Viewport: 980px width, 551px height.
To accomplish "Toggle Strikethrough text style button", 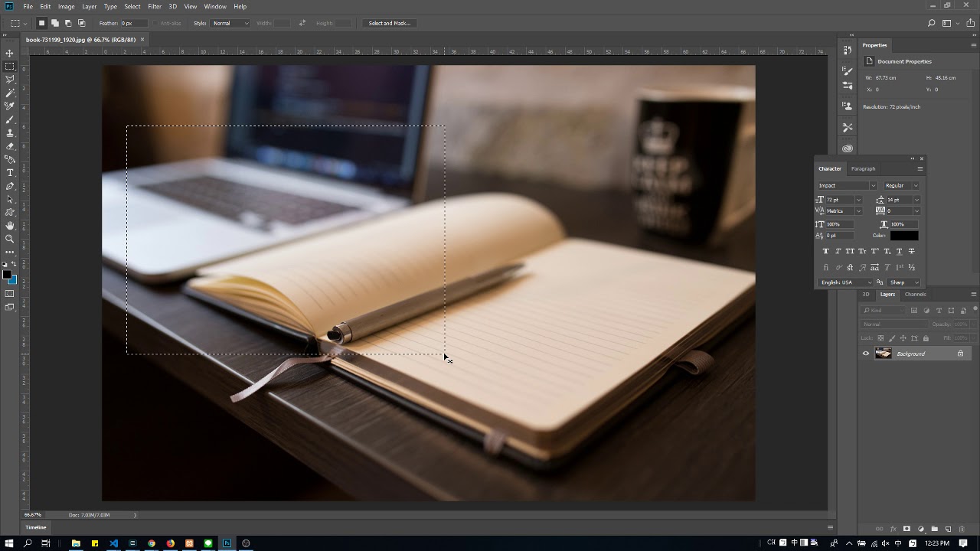I will coord(911,251).
